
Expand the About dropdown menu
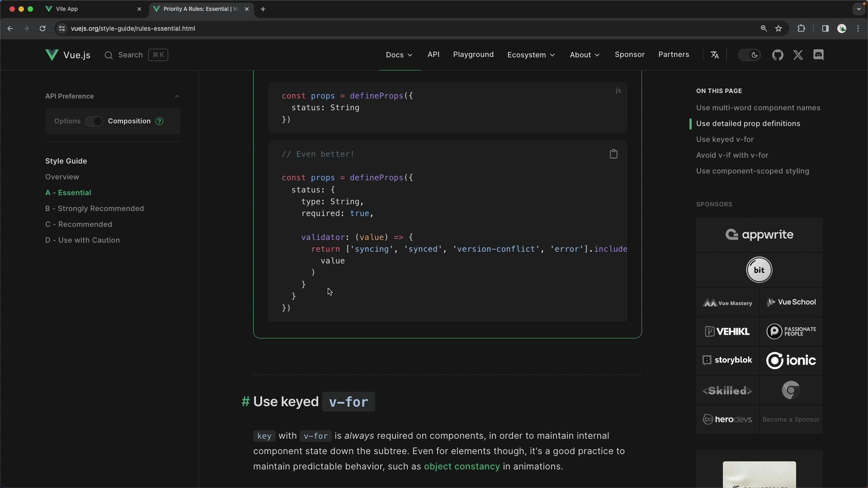585,55
